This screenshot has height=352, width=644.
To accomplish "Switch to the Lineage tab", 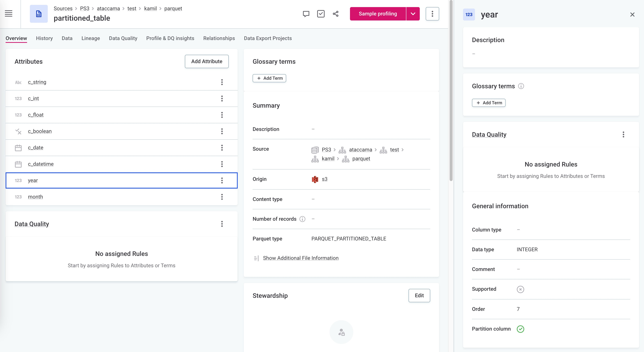I will tap(90, 38).
